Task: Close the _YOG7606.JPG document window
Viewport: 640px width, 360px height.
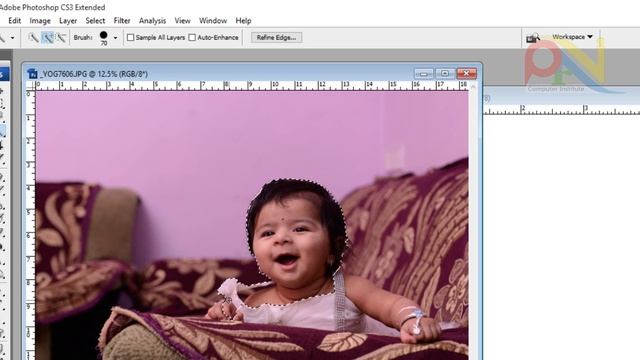Action: pos(466,73)
